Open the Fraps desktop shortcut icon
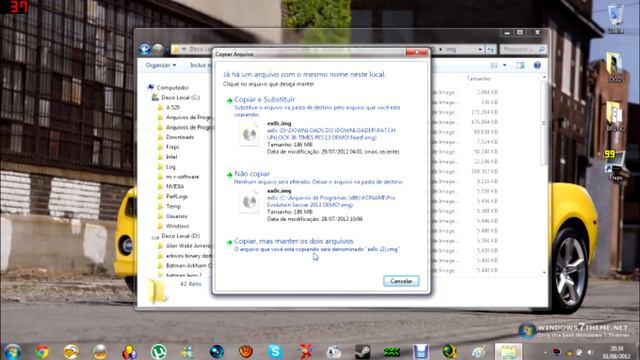Screen dimensions: 640x360 click(615, 165)
